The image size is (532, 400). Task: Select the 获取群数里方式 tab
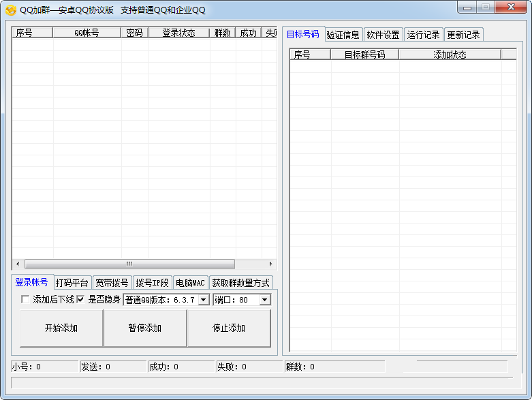(241, 283)
